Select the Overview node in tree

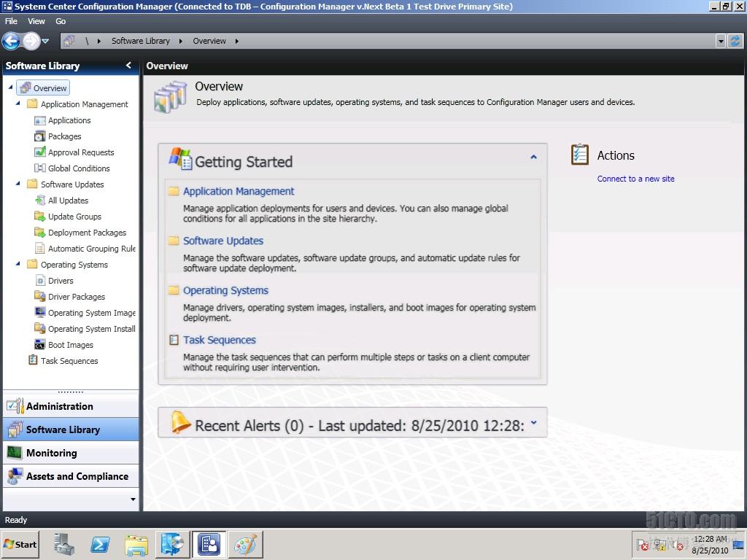point(44,87)
